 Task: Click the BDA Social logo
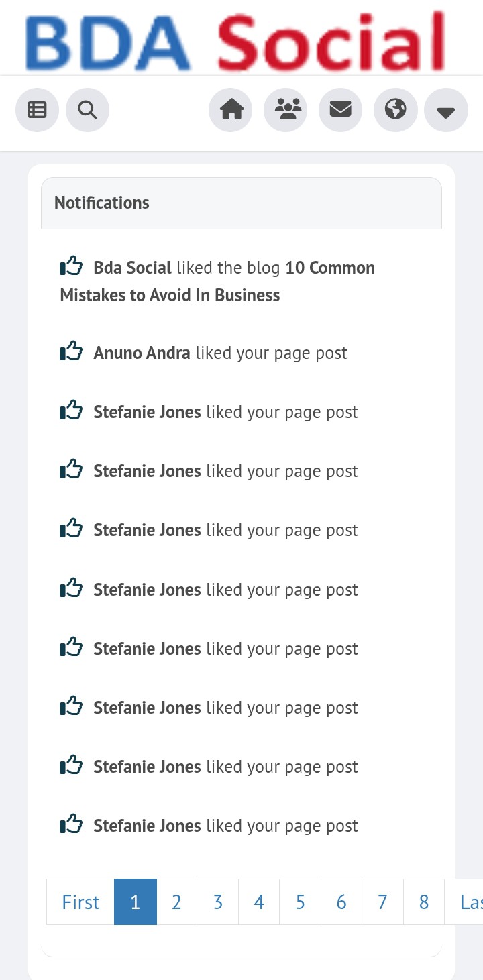tap(235, 40)
